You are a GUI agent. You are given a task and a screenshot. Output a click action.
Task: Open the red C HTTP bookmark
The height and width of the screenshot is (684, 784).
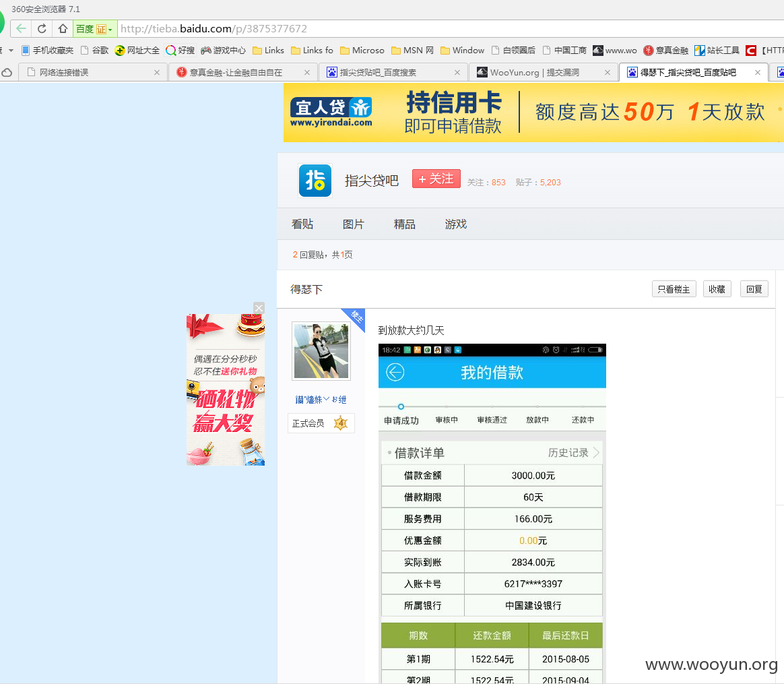[x=764, y=50]
